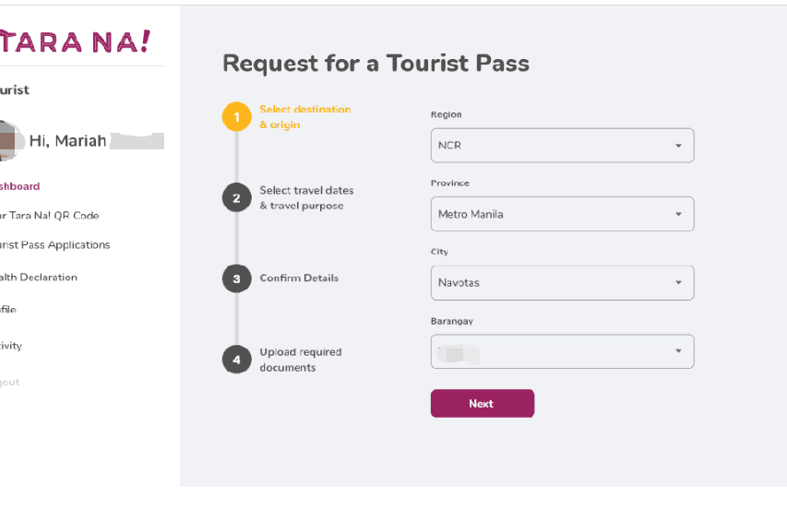787x532 pixels.
Task: Open Health Declaration menu item
Action: (x=39, y=278)
